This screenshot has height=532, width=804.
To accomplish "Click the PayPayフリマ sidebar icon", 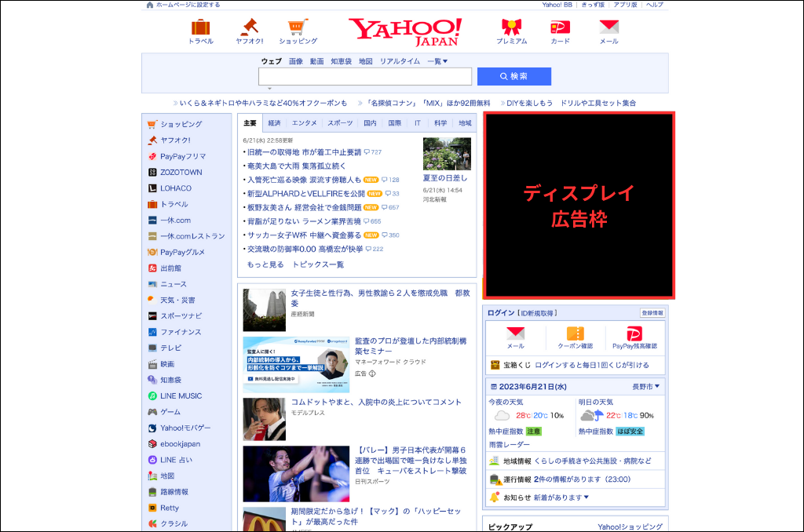I will point(152,156).
